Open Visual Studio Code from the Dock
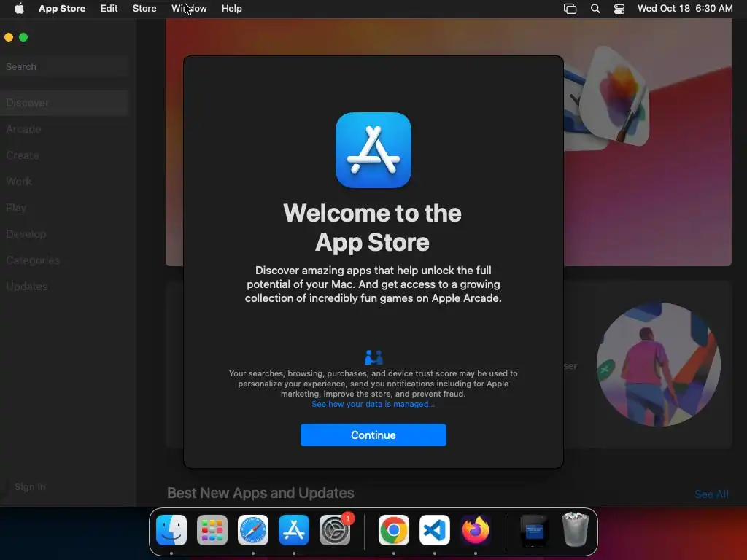Image resolution: width=747 pixels, height=560 pixels. click(435, 529)
